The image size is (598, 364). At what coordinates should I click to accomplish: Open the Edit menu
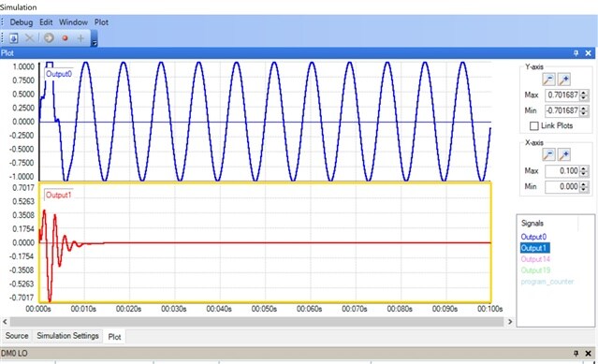(46, 22)
